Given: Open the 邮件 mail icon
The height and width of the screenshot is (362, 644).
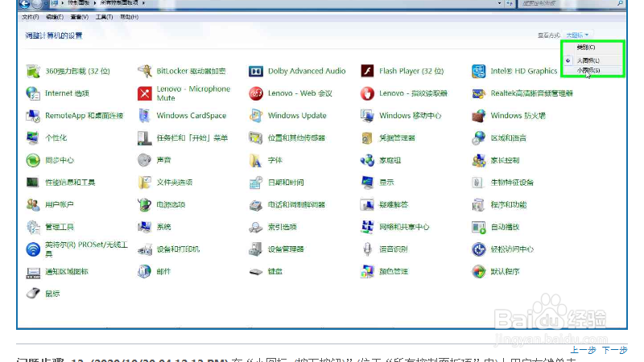Looking at the screenshot, I should click(x=145, y=271).
